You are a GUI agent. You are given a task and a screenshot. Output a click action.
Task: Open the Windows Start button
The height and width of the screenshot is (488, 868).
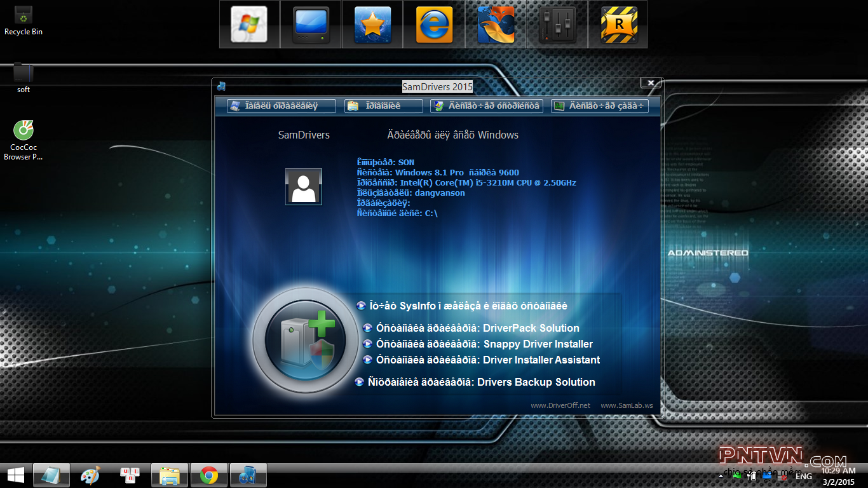15,475
